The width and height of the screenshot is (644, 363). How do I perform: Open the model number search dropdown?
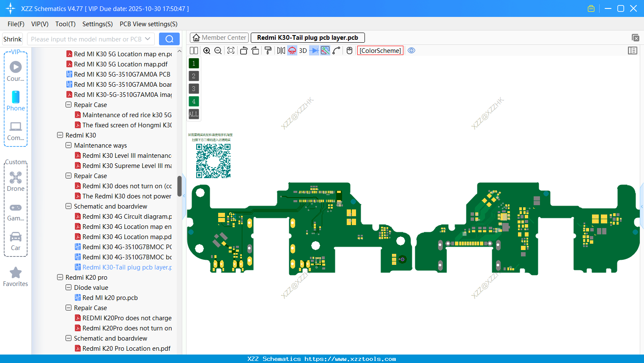148,38
